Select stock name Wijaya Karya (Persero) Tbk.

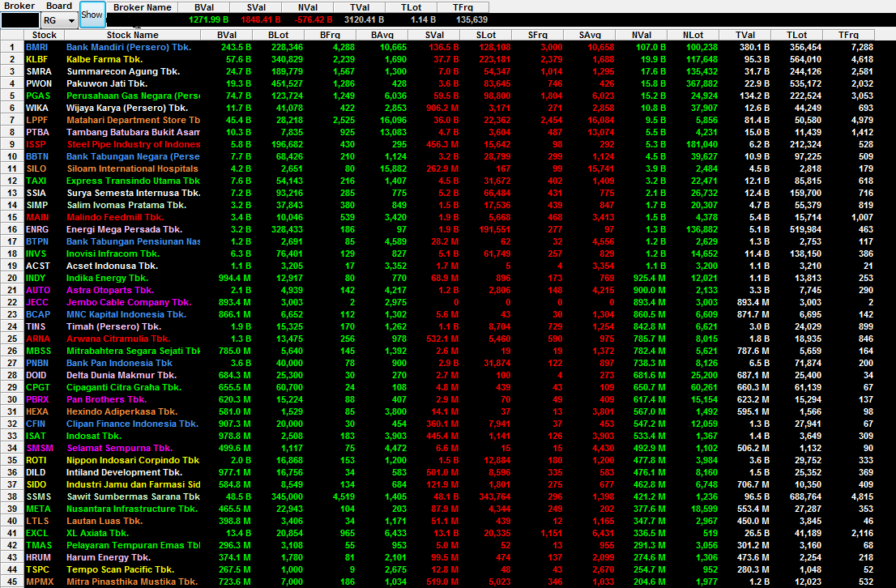(127, 108)
